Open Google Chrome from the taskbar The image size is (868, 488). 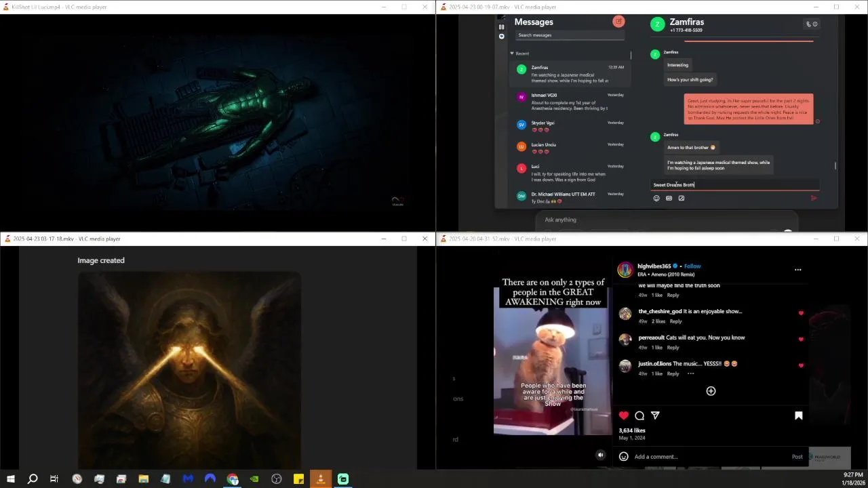[233, 479]
